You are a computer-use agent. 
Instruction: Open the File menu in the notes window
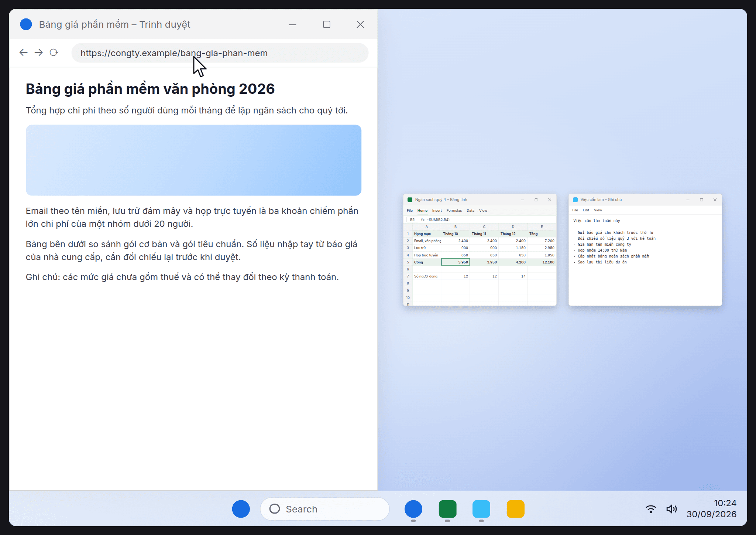coord(575,210)
